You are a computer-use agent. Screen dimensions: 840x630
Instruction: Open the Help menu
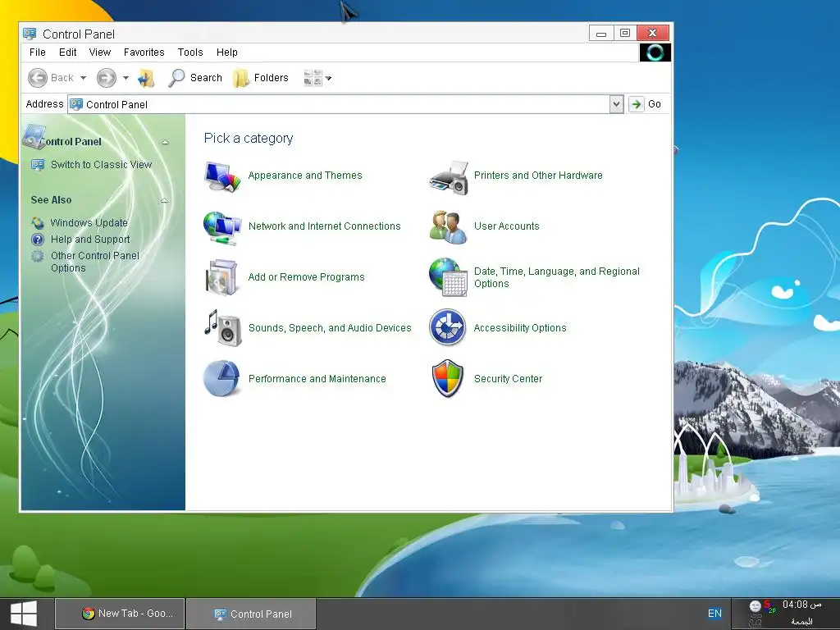[227, 52]
